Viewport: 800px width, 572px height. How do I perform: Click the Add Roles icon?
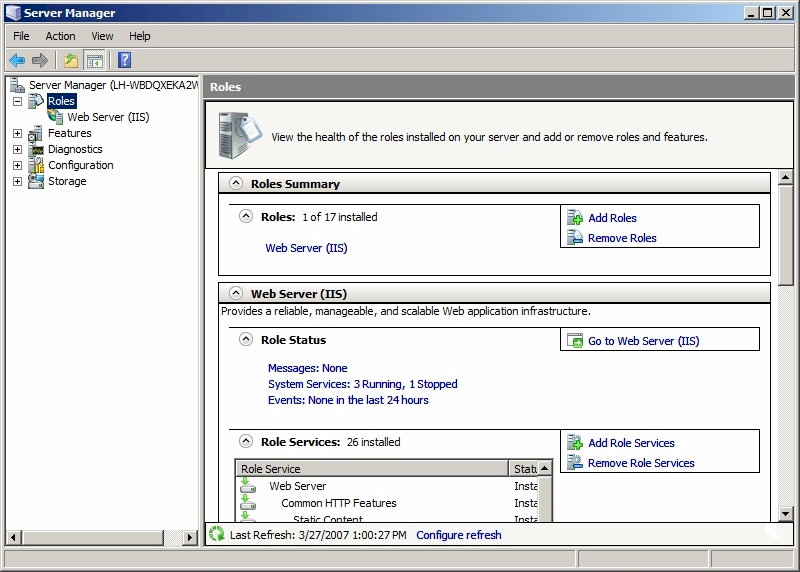[575, 217]
